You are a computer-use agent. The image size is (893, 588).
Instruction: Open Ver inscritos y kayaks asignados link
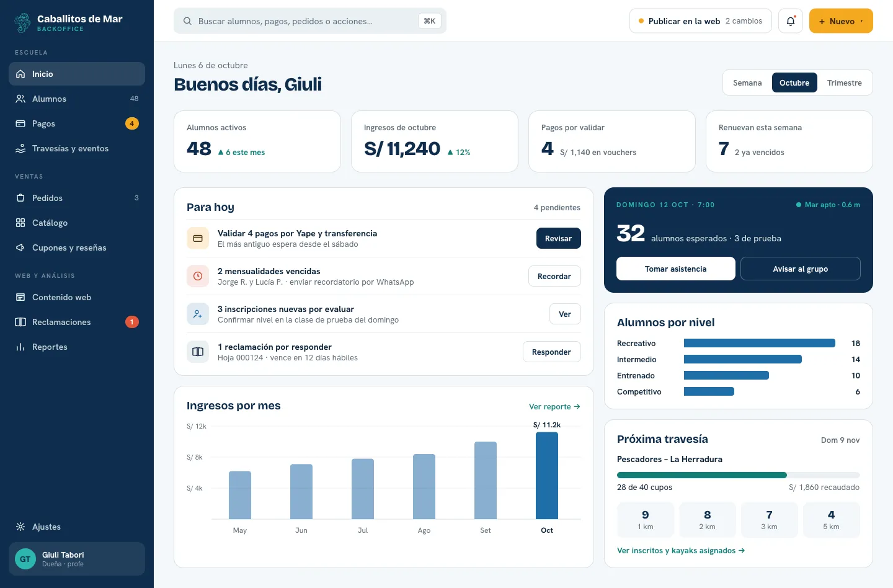coord(681,550)
